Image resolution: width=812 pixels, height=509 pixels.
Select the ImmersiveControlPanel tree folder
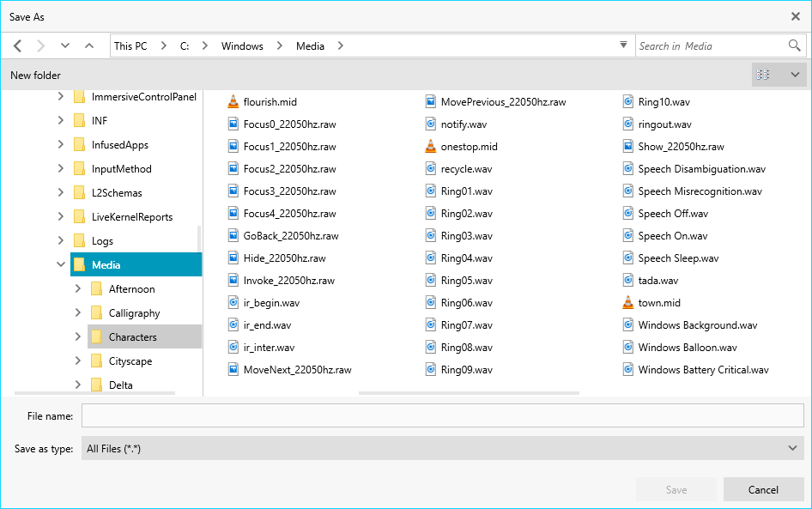(x=144, y=96)
